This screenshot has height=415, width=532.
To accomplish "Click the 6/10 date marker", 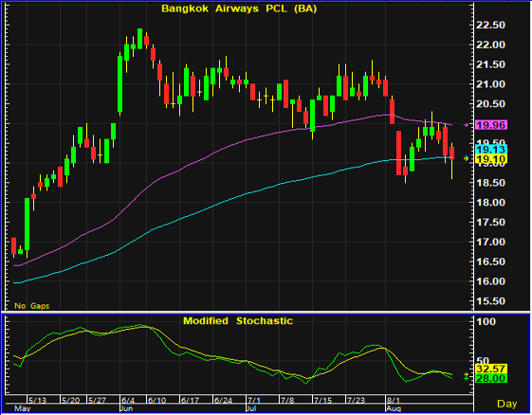I will tap(156, 400).
